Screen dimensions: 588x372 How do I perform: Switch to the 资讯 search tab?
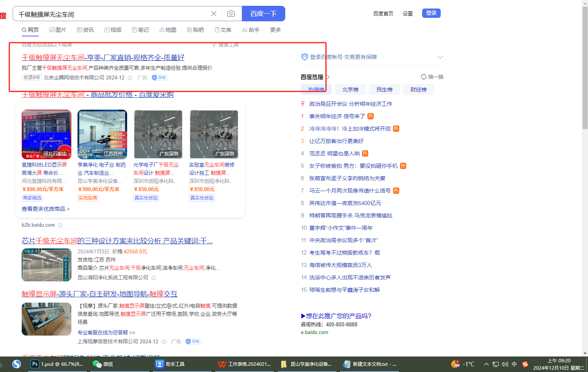(85, 30)
